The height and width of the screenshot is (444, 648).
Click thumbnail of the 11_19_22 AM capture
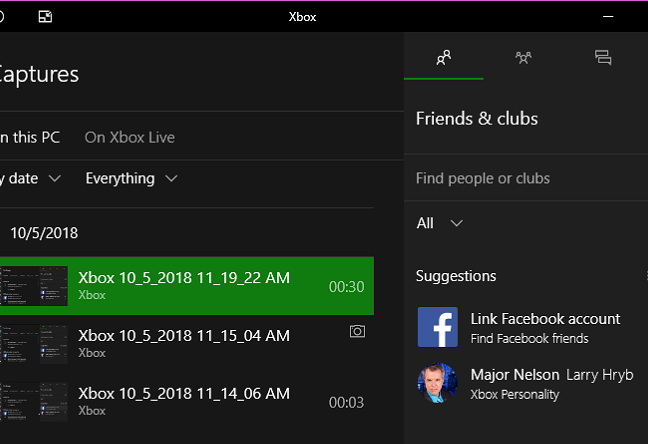pos(34,286)
